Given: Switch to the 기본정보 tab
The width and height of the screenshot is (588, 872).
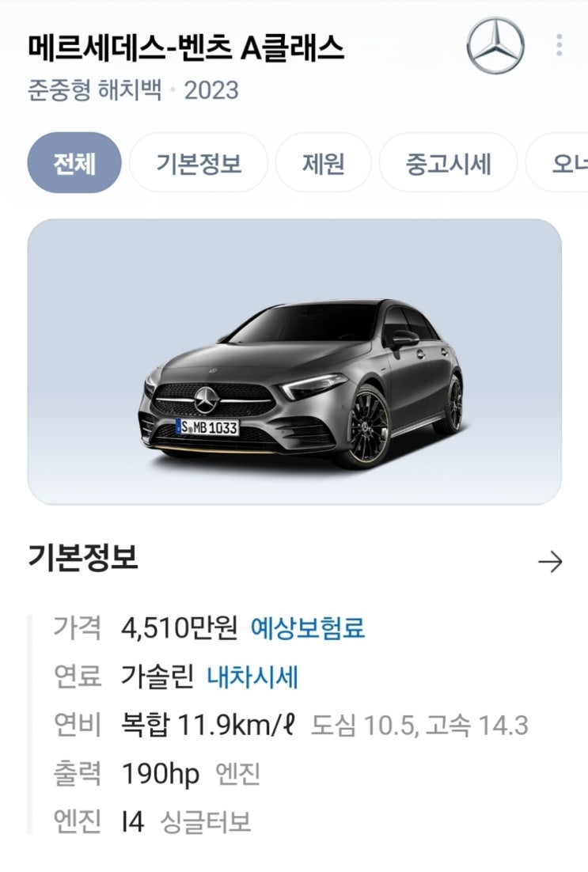Looking at the screenshot, I should click(199, 163).
